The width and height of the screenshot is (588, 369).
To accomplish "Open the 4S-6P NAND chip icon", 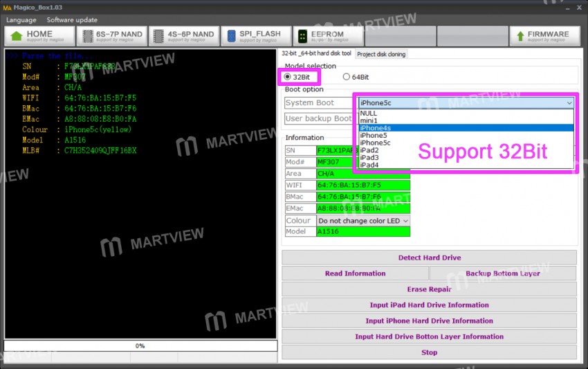I will click(x=158, y=36).
